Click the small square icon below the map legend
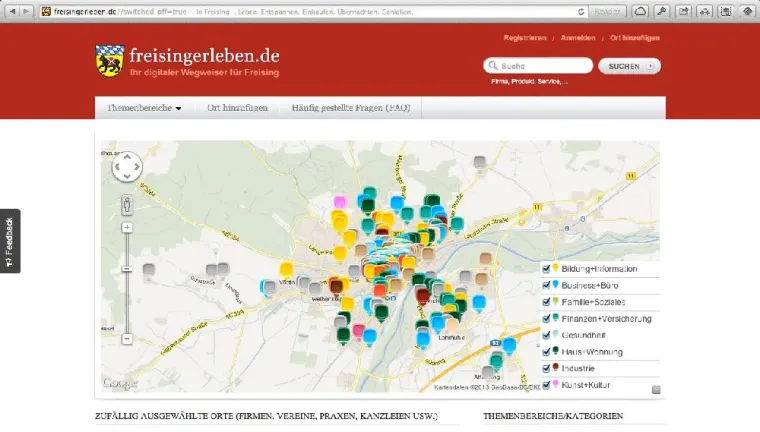The width and height of the screenshot is (760, 432). pyautogui.click(x=656, y=389)
